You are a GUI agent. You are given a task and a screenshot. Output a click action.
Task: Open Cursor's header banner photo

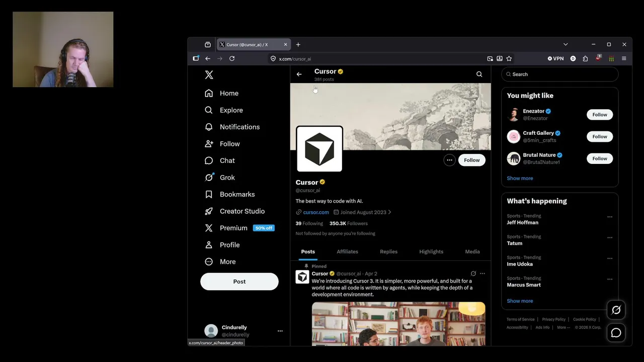click(390, 116)
